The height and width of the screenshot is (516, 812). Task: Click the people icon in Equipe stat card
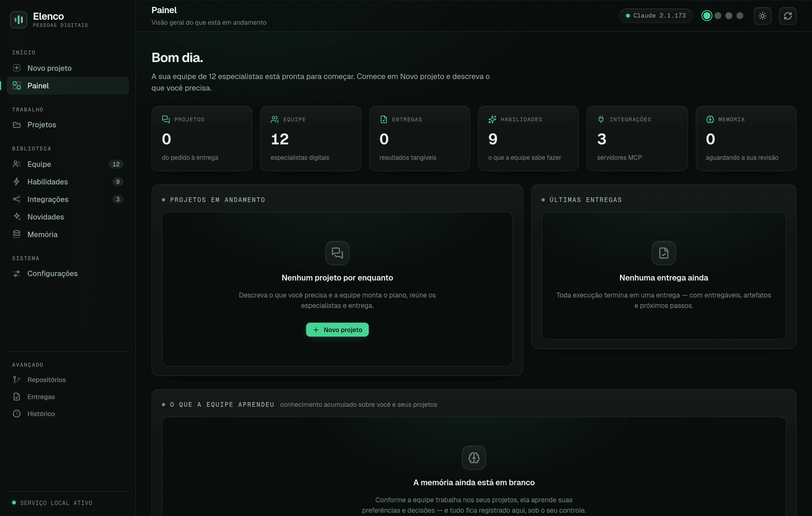pyautogui.click(x=275, y=119)
